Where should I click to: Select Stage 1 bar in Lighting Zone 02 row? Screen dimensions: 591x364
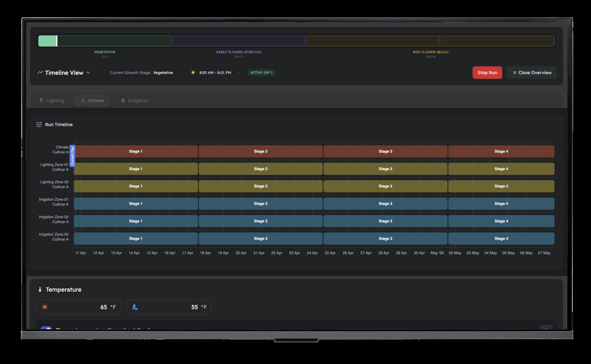pos(136,186)
